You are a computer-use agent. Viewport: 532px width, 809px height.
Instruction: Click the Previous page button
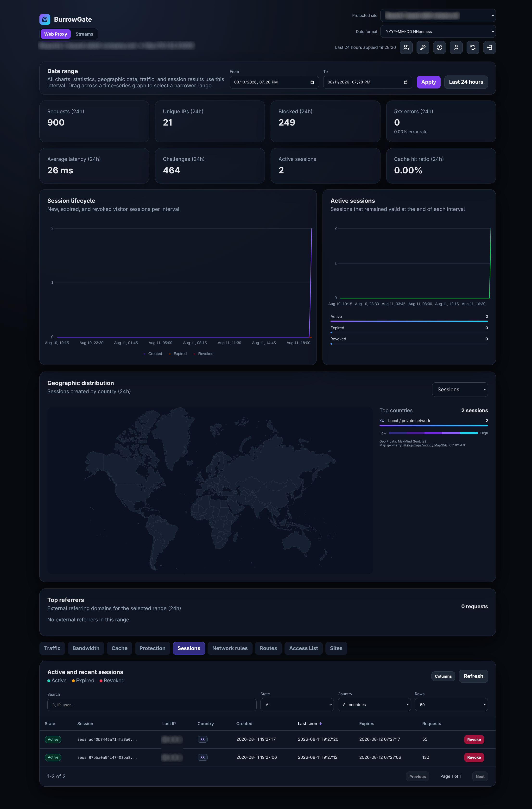pyautogui.click(x=418, y=776)
